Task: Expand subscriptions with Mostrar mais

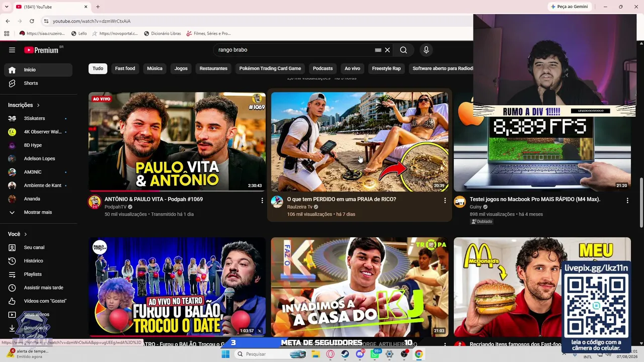Action: 38,213
